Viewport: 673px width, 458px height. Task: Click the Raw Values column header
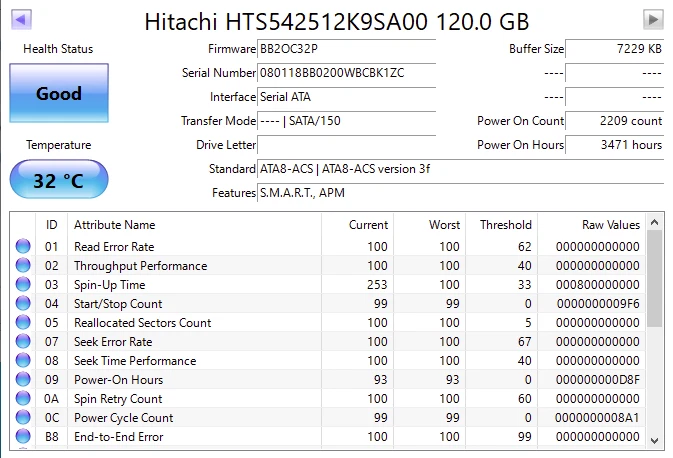tap(591, 224)
